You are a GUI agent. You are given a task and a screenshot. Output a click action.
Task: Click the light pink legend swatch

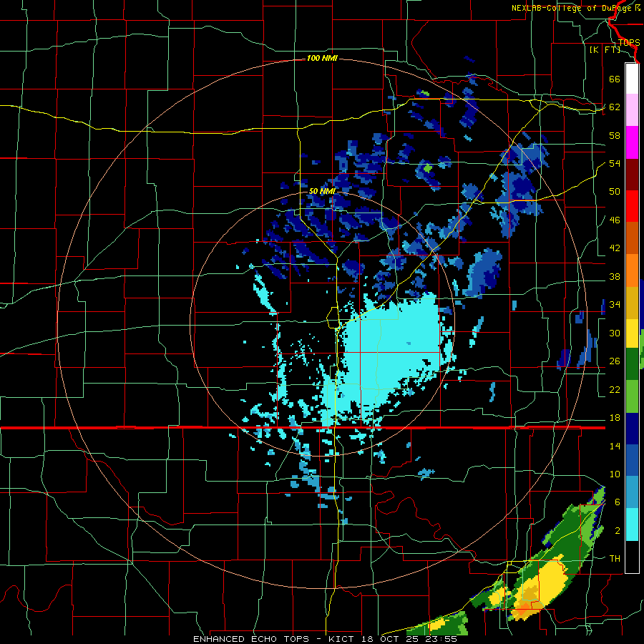(x=632, y=110)
